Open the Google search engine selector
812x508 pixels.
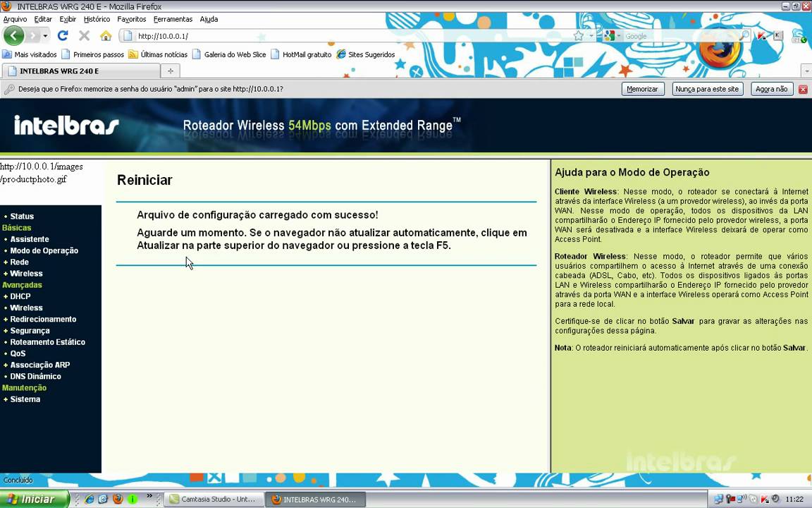[612, 36]
